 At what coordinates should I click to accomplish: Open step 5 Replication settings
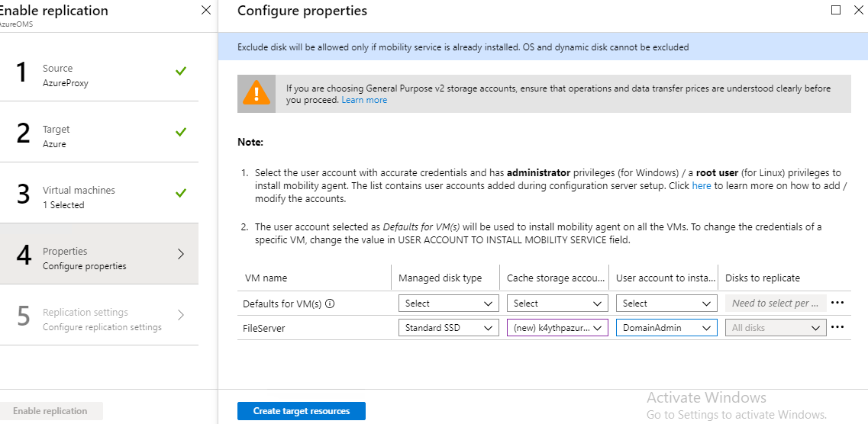pos(99,314)
